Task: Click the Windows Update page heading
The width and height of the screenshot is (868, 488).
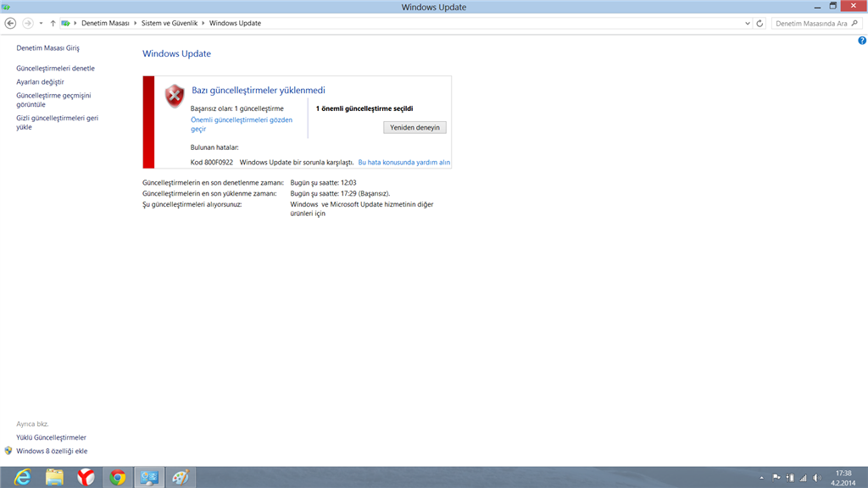Action: click(176, 53)
